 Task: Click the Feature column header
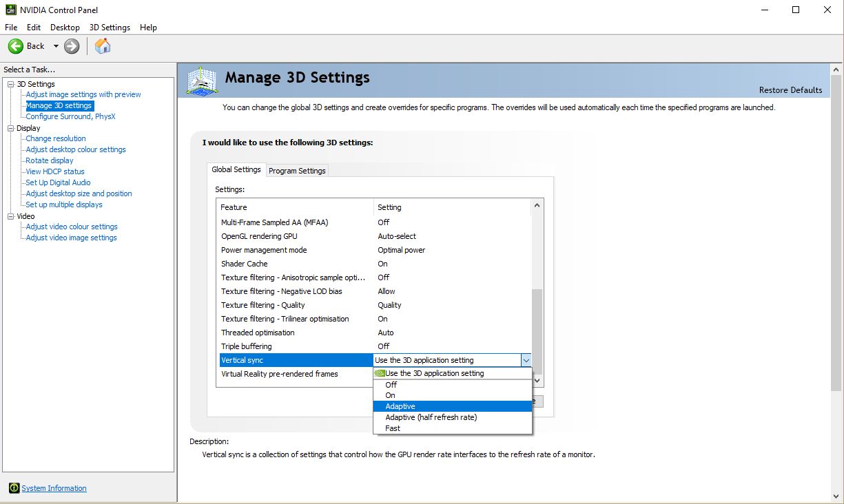[295, 207]
